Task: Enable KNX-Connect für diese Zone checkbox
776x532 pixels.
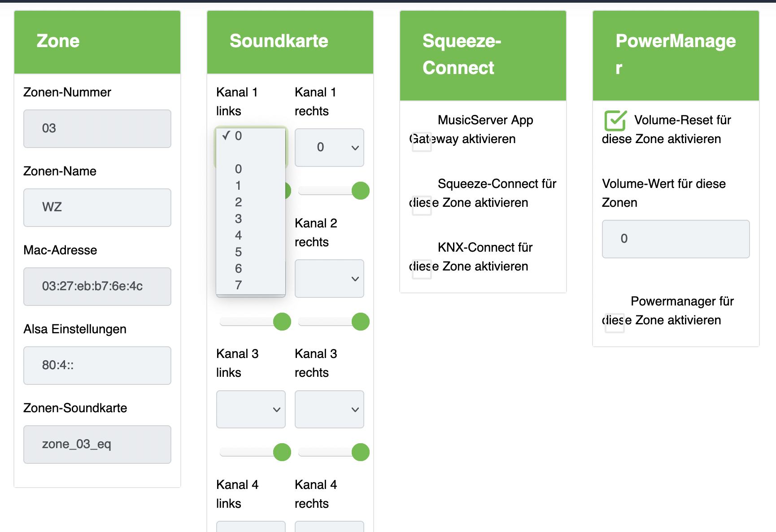Action: coord(422,269)
